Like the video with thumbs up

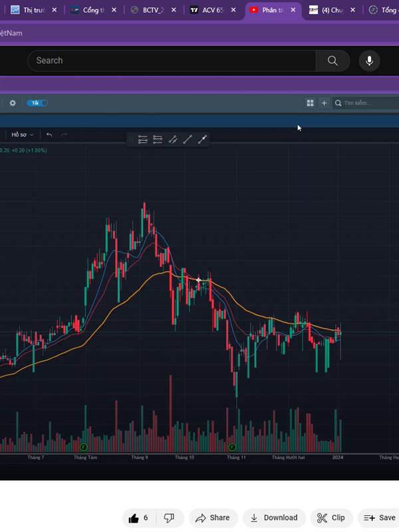pos(138,517)
